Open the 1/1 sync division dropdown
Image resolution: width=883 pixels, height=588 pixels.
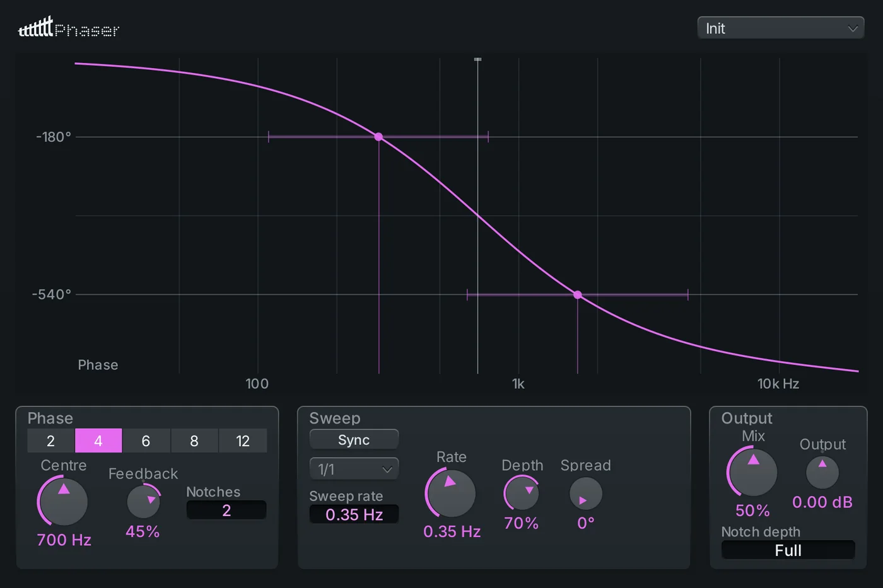[x=354, y=469]
